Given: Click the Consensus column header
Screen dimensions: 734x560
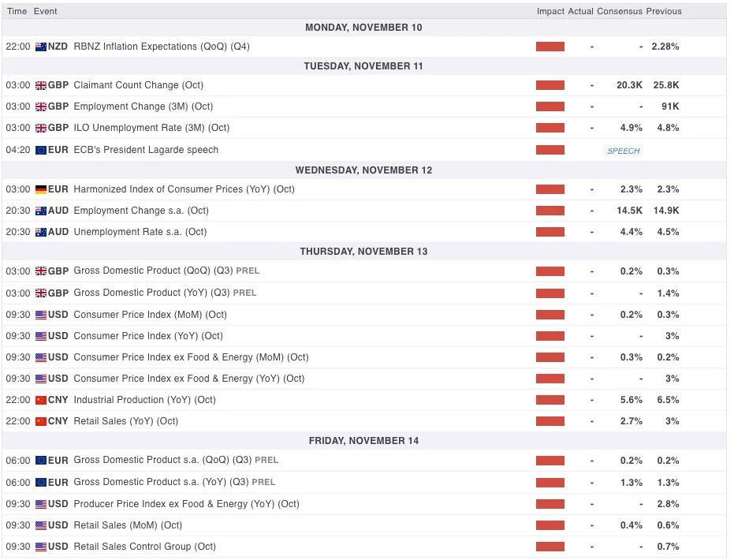Looking at the screenshot, I should pyautogui.click(x=619, y=11).
